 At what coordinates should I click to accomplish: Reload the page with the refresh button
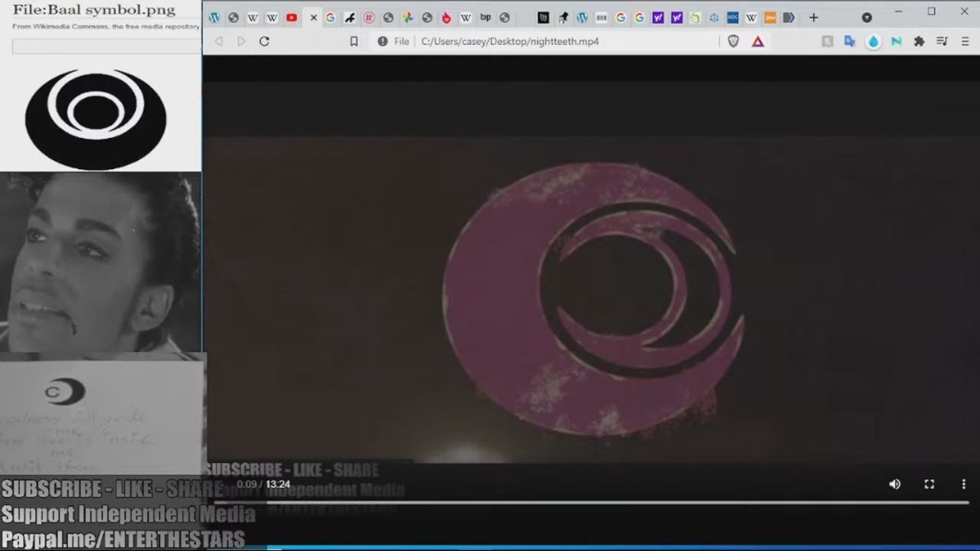pyautogui.click(x=264, y=41)
